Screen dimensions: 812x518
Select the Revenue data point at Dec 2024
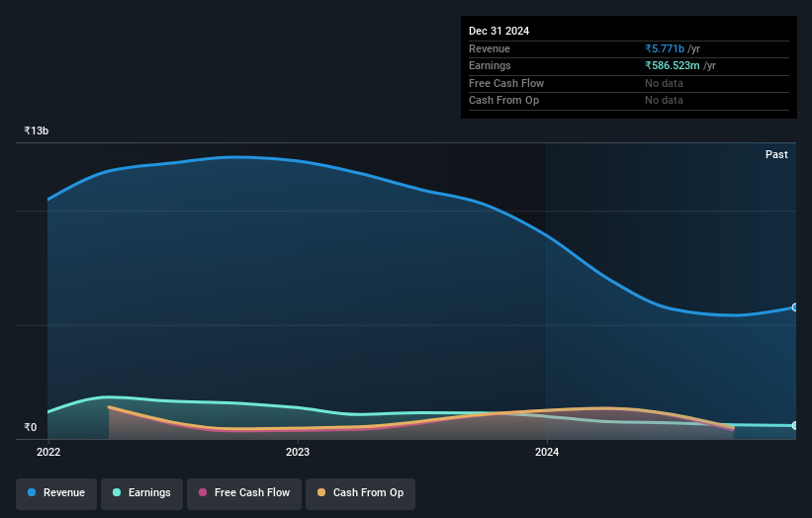click(795, 307)
